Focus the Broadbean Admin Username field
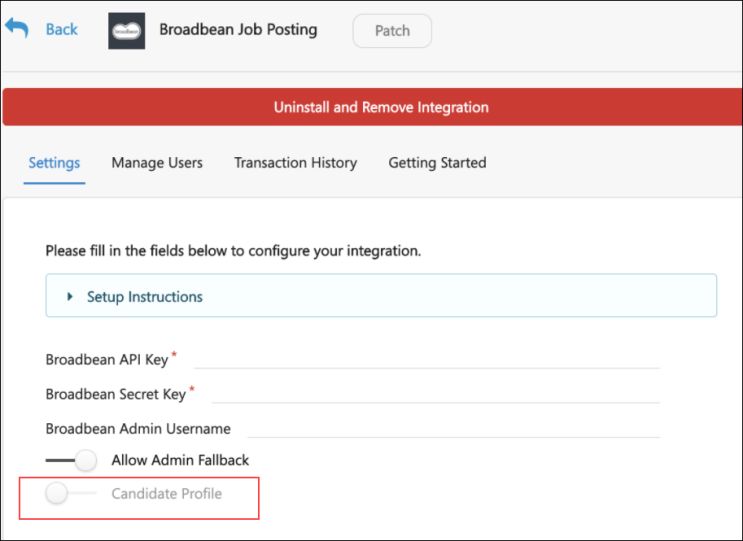743x541 pixels. click(454, 429)
